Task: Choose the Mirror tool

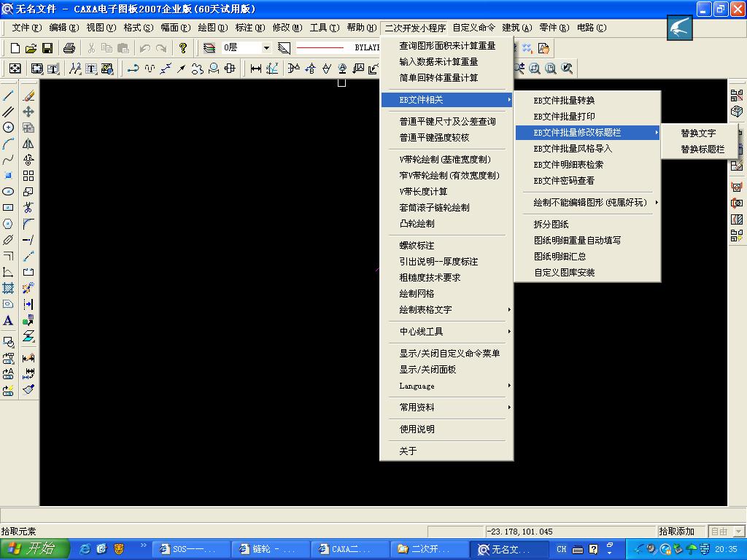Action: (28, 144)
